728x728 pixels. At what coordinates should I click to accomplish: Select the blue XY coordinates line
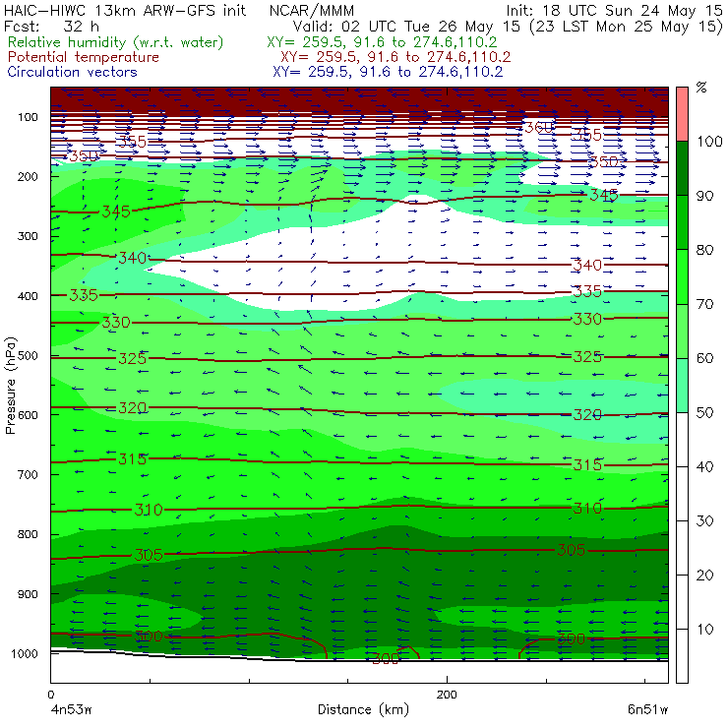(388, 72)
